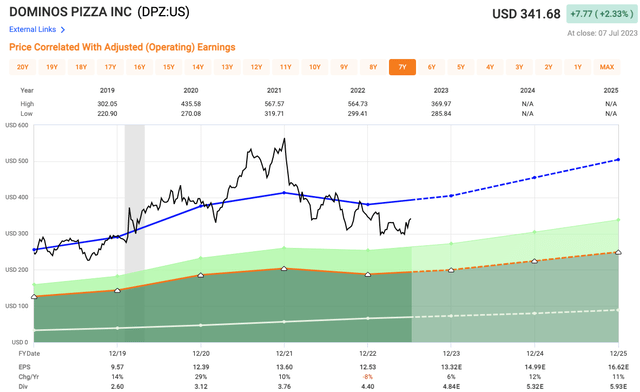Click the 12/25 estimate triangle marker
The width and height of the screenshot is (640, 392).
pos(618,252)
